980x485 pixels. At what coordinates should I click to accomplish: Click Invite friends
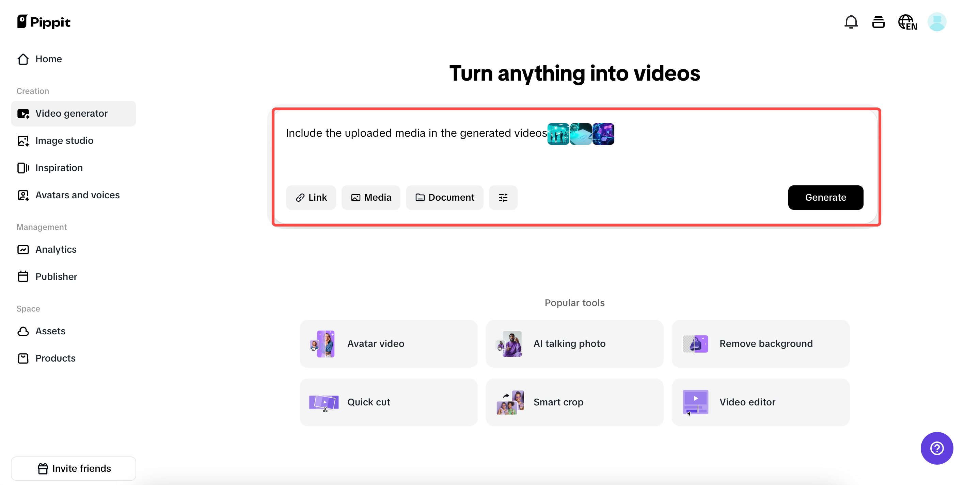74,468
